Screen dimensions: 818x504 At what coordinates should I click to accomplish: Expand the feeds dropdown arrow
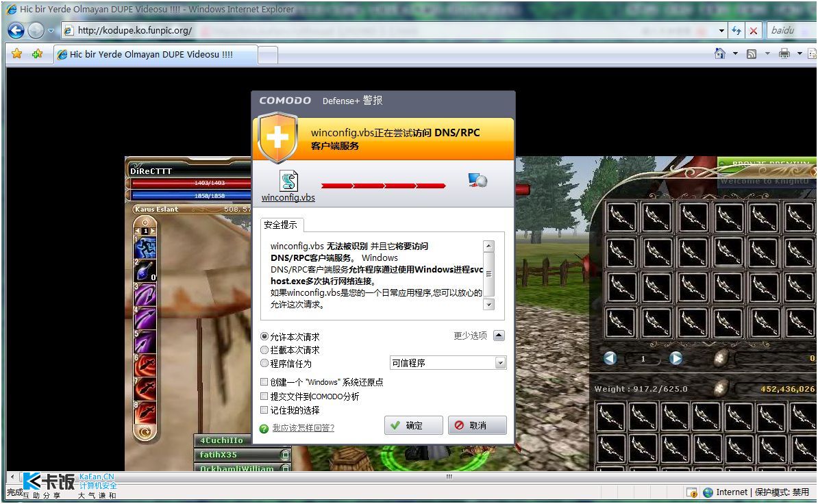point(767,53)
